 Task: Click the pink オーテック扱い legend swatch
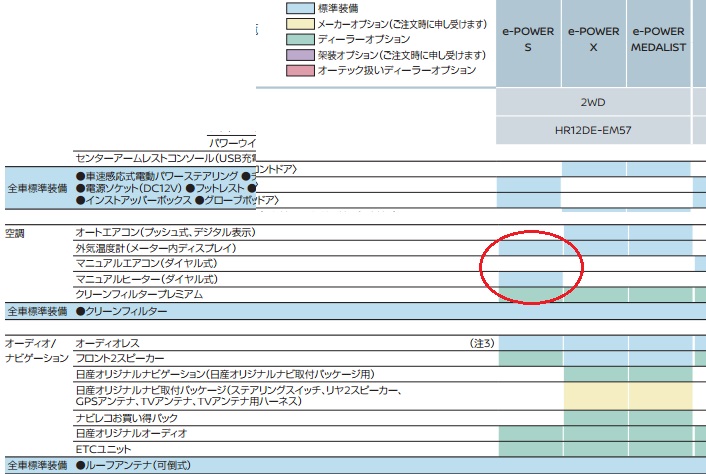301,70
